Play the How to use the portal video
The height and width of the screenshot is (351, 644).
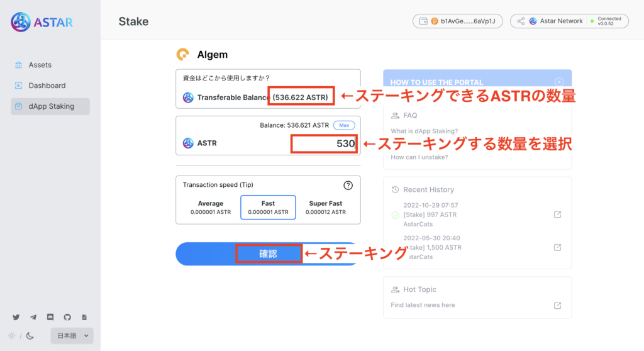[x=559, y=82]
